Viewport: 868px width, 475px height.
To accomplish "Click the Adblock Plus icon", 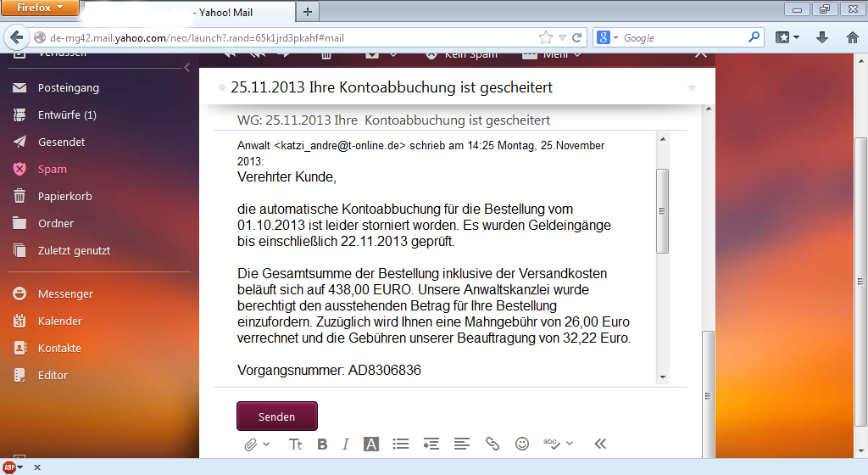I will tap(9, 467).
